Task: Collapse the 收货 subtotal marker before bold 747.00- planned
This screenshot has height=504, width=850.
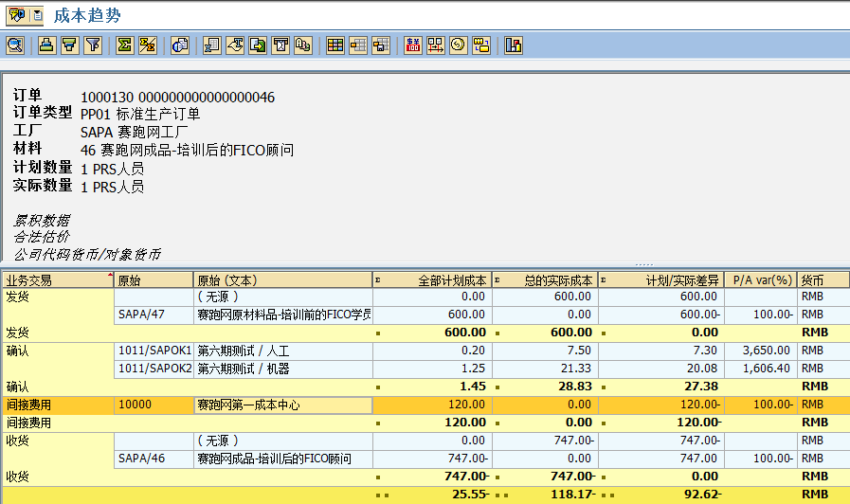Action: 378,477
